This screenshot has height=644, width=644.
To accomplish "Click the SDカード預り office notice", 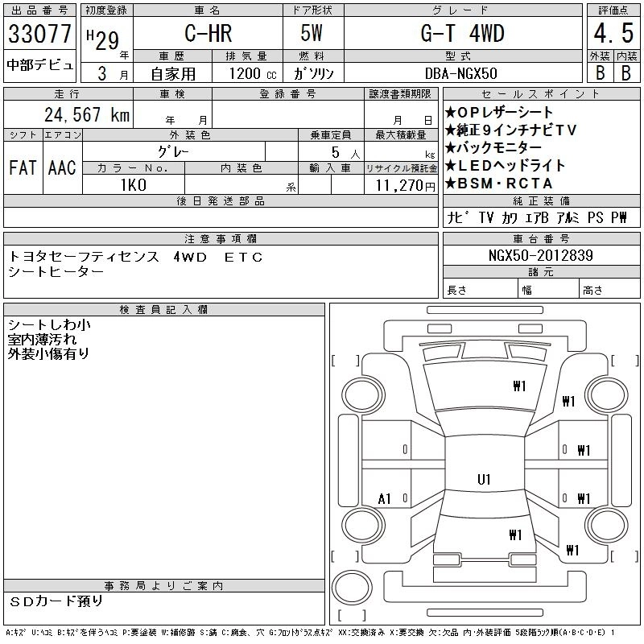I will click(56, 601).
